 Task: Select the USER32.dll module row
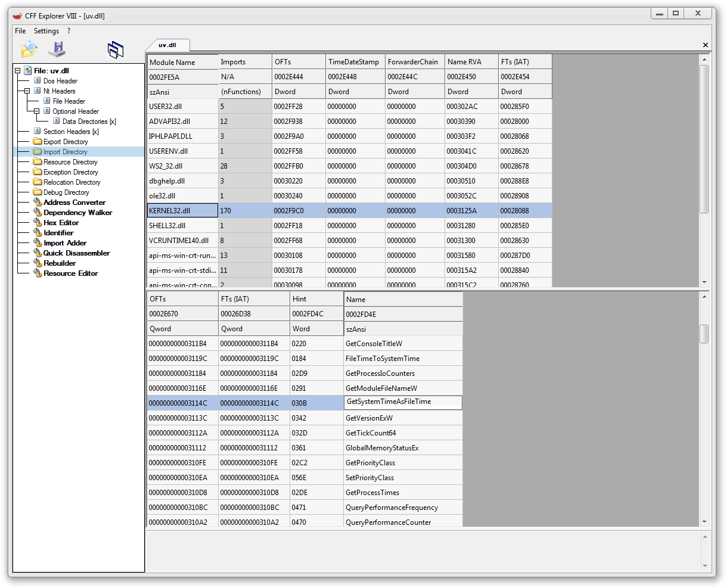(x=349, y=107)
